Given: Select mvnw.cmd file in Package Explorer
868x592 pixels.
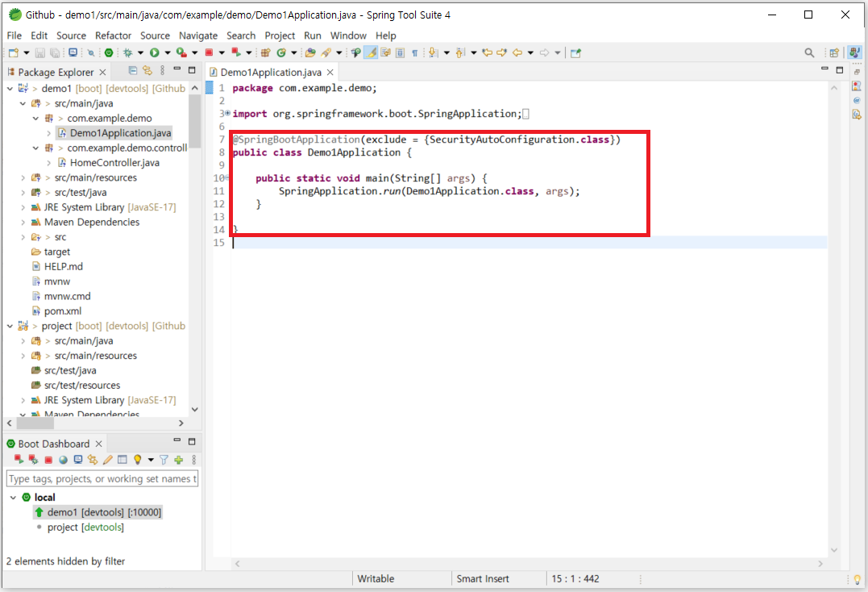Looking at the screenshot, I should point(67,296).
